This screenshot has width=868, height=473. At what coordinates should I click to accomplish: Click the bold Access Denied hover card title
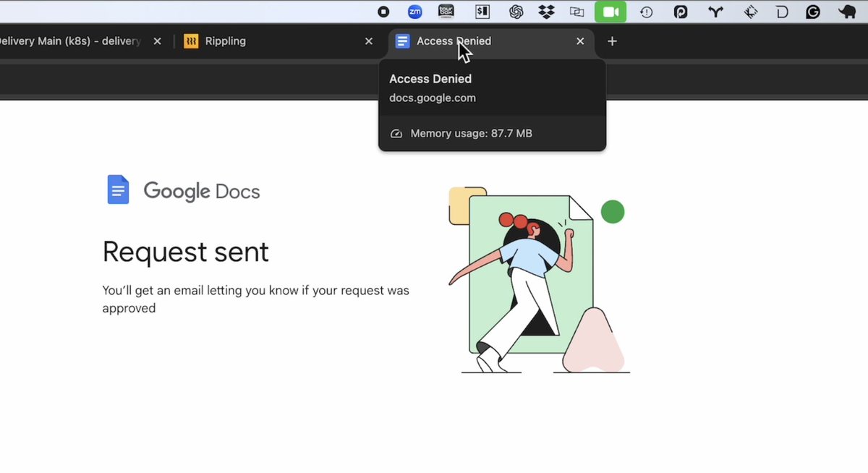click(430, 79)
